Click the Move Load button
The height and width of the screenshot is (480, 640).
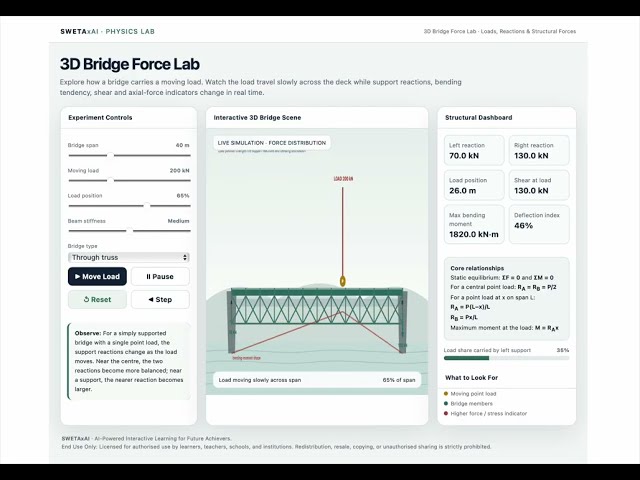click(97, 276)
